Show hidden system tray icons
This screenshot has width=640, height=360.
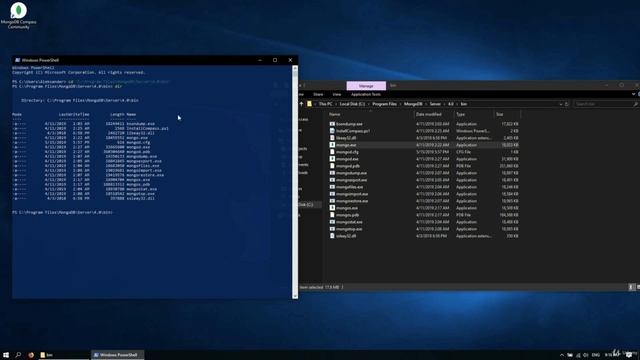tap(562, 355)
